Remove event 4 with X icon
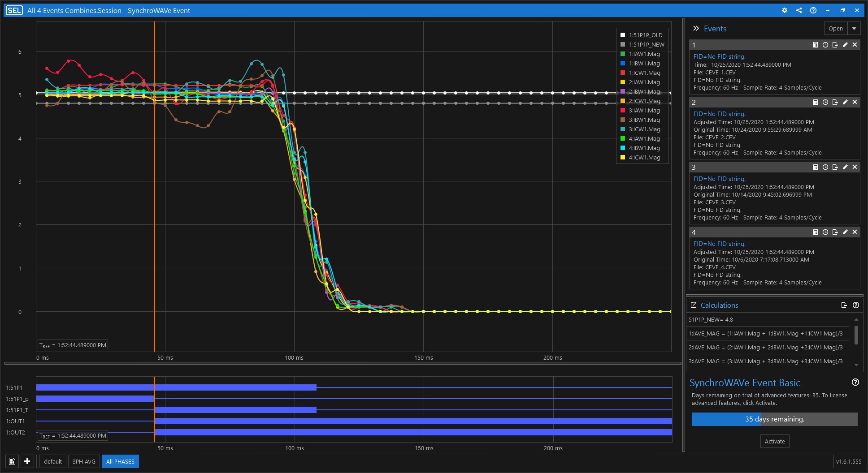Screen dimensions: 868x473 pos(855,232)
